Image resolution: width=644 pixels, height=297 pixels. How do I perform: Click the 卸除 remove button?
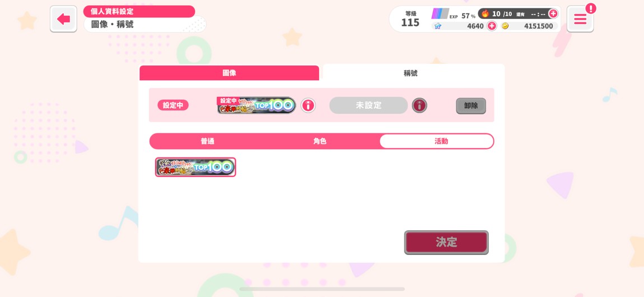click(x=470, y=105)
